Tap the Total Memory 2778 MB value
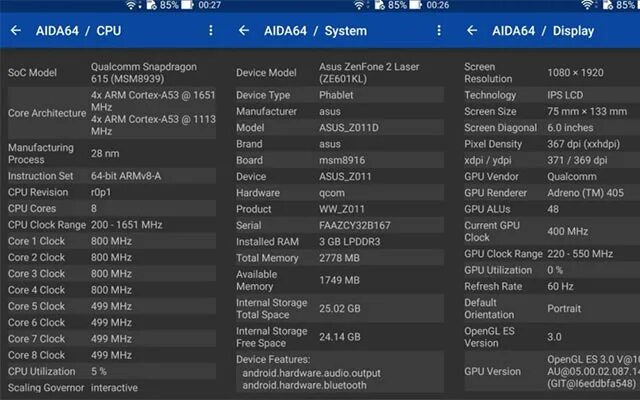Screen dimensions: 640x400 [x=339, y=258]
